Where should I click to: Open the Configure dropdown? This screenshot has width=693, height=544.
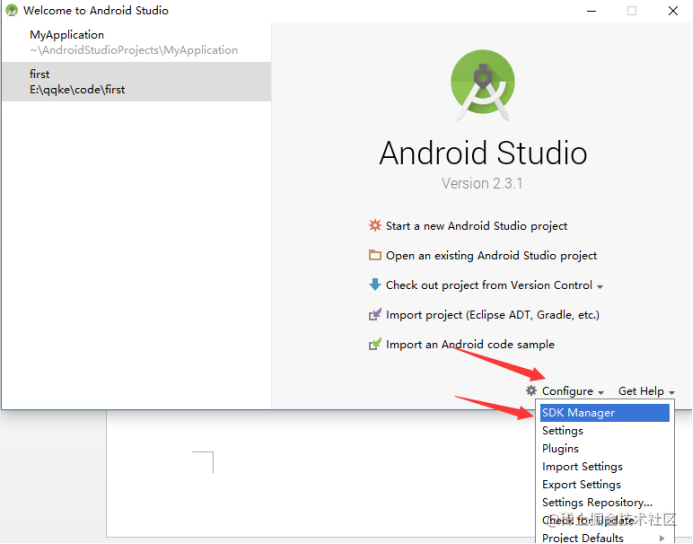click(x=572, y=391)
